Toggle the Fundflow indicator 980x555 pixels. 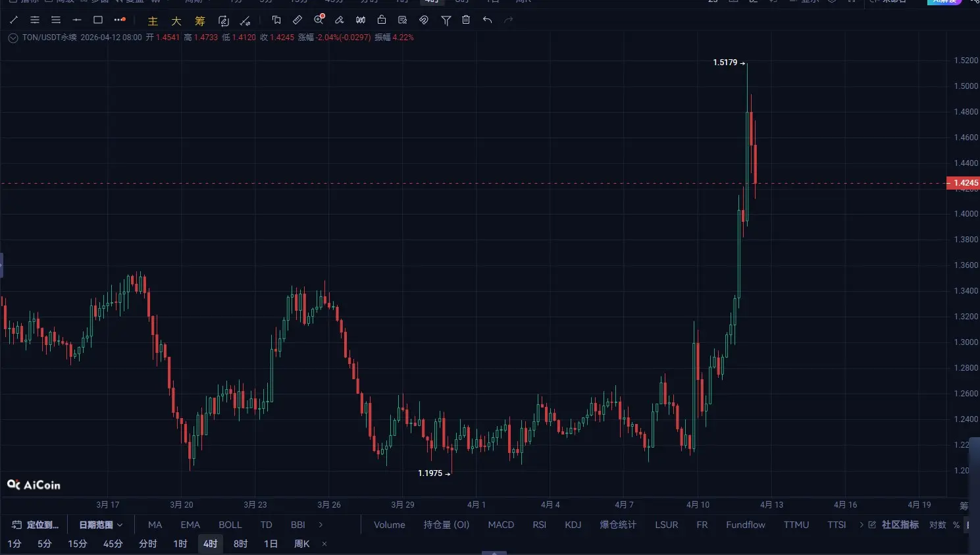coord(746,525)
